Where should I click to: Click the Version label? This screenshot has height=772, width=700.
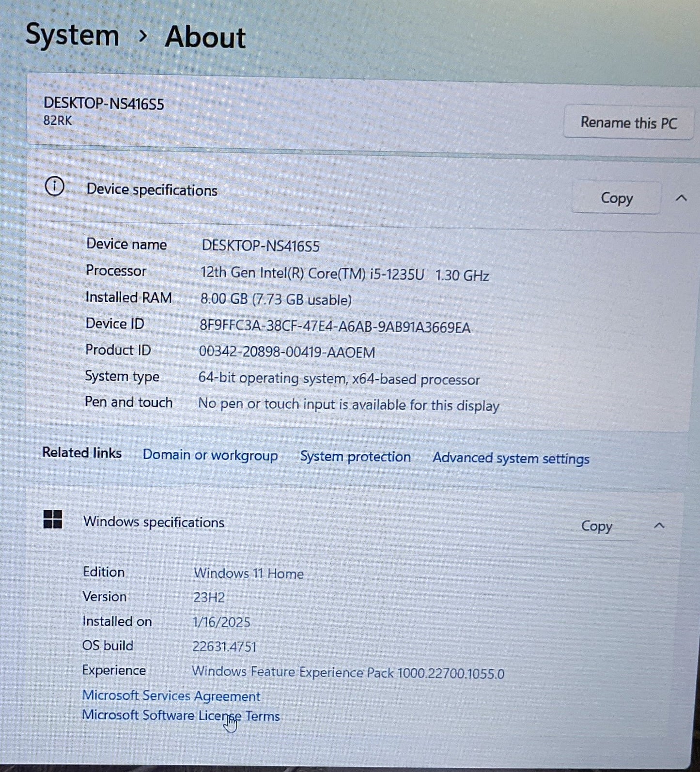point(105,597)
